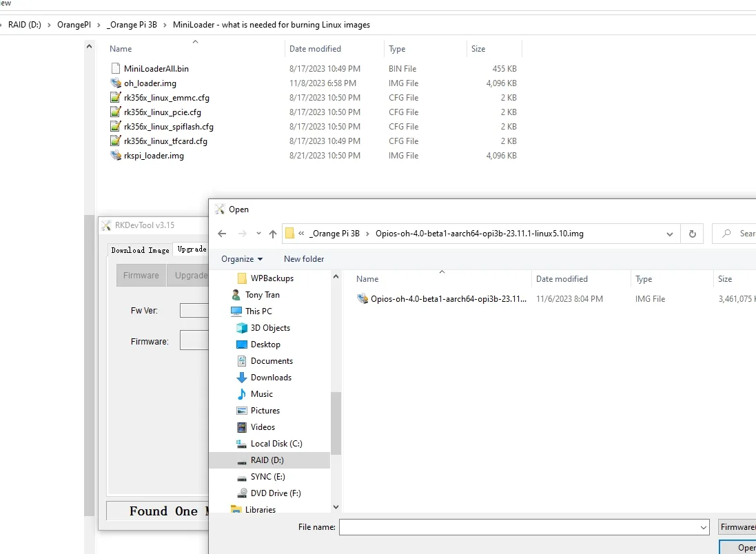Navigate to OrangePI in Explorer breadcrumb
The image size is (756, 554).
pos(74,25)
